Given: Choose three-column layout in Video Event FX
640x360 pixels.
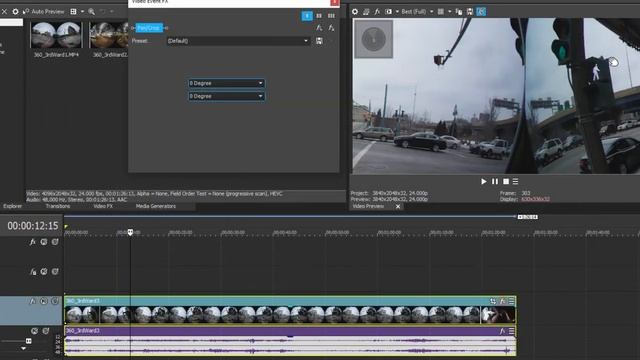Looking at the screenshot, I should [331, 16].
